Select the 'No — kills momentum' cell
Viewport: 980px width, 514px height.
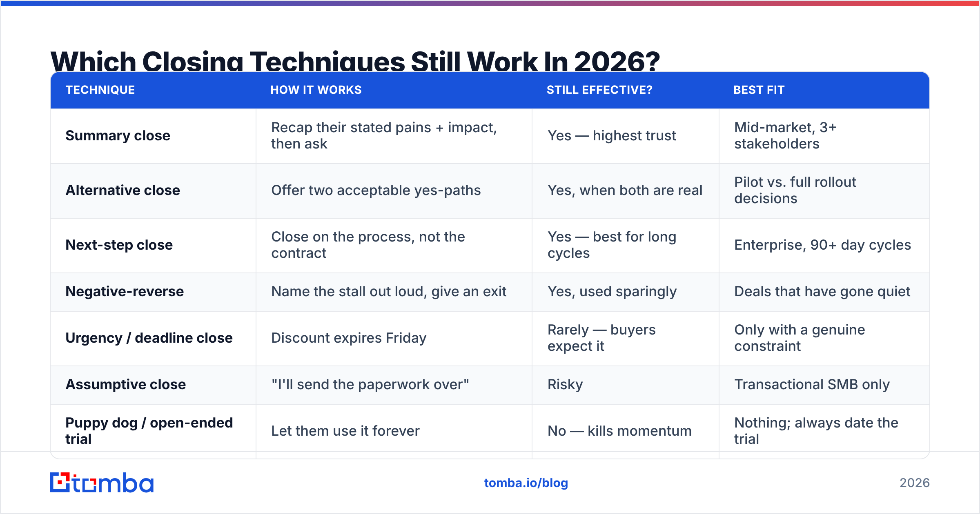coord(626,431)
